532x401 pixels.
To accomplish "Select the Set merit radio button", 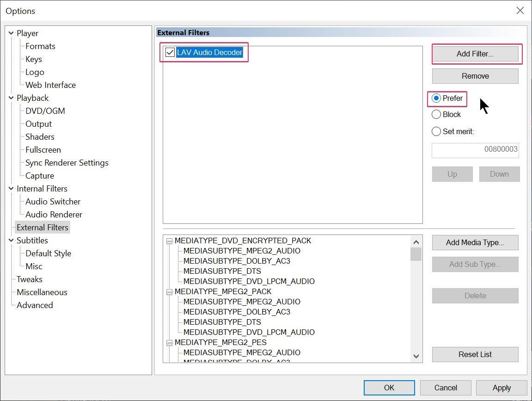I will coord(436,131).
